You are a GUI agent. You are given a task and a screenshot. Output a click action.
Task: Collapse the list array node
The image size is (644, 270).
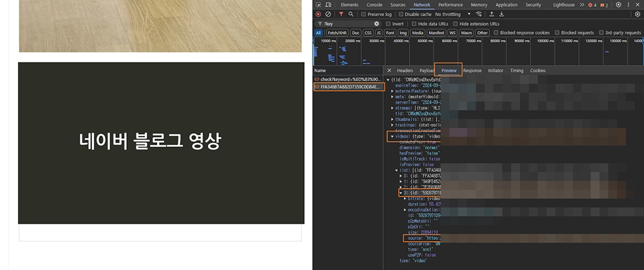click(x=397, y=170)
